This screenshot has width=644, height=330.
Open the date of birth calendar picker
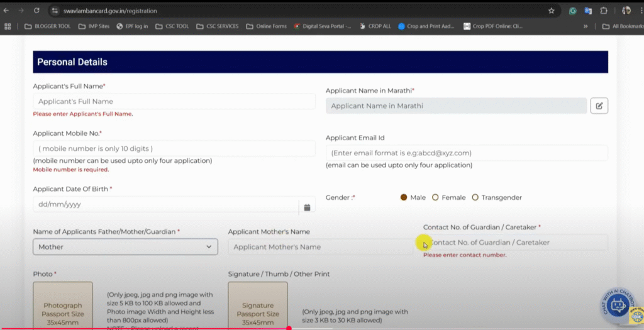click(307, 207)
